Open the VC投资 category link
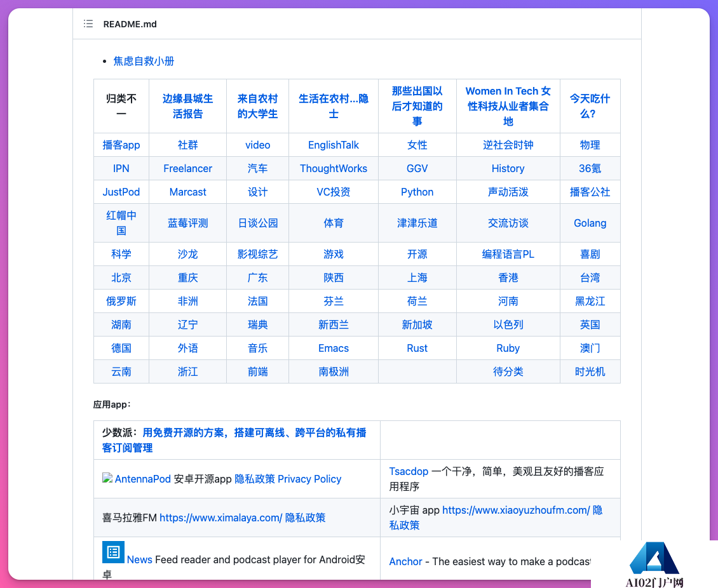This screenshot has height=588, width=718. [334, 192]
